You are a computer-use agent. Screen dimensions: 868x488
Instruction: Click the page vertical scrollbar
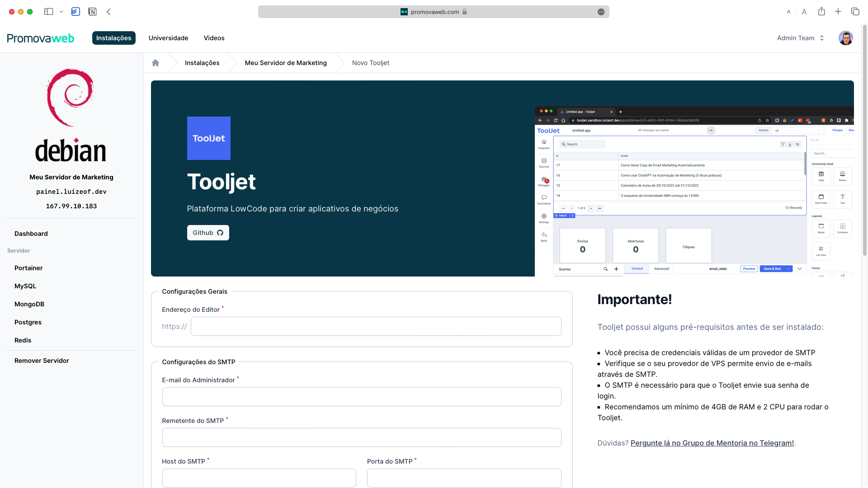click(864, 140)
